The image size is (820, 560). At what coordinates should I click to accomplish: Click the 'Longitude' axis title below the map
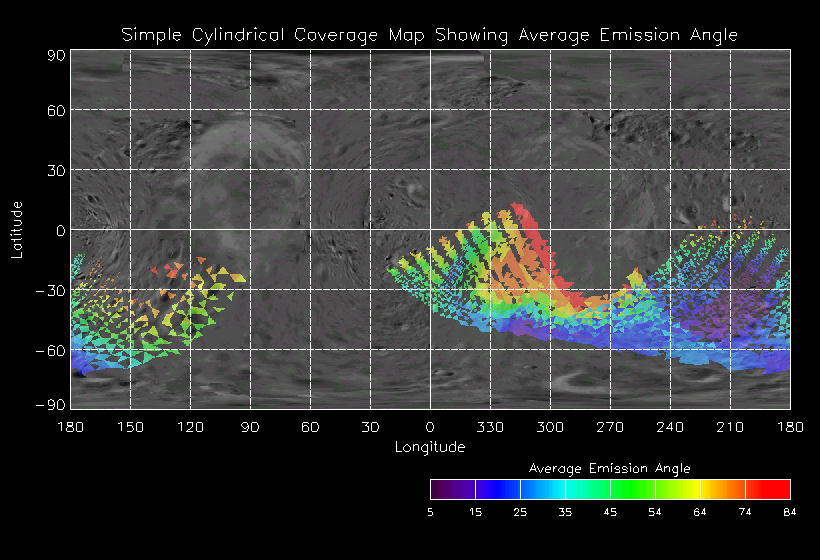pos(430,447)
